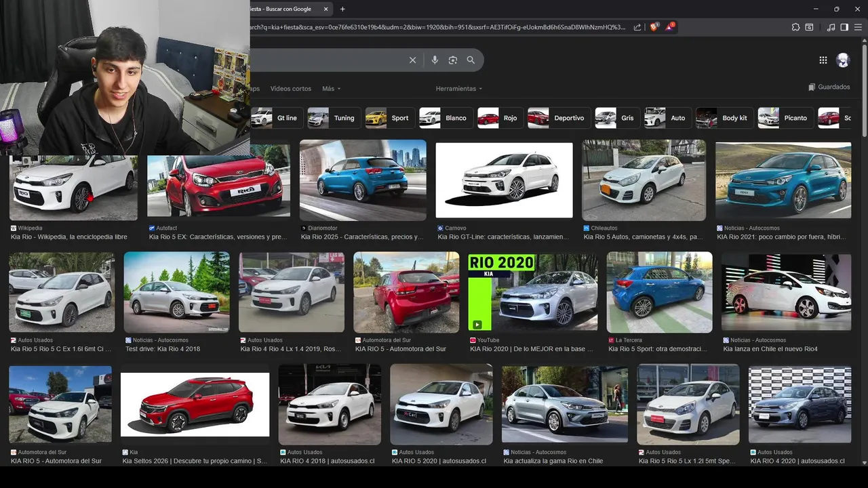Clear the Google search box
The image size is (868, 488).
tap(412, 60)
